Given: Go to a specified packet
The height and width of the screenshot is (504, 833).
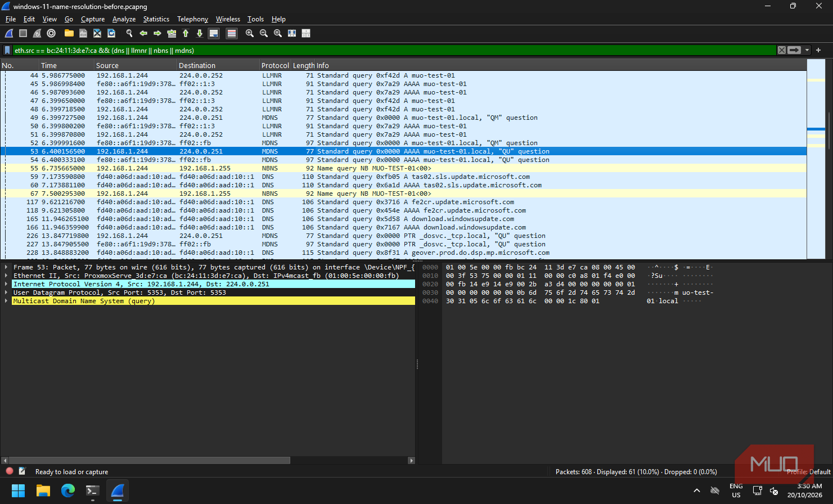Looking at the screenshot, I should [172, 34].
